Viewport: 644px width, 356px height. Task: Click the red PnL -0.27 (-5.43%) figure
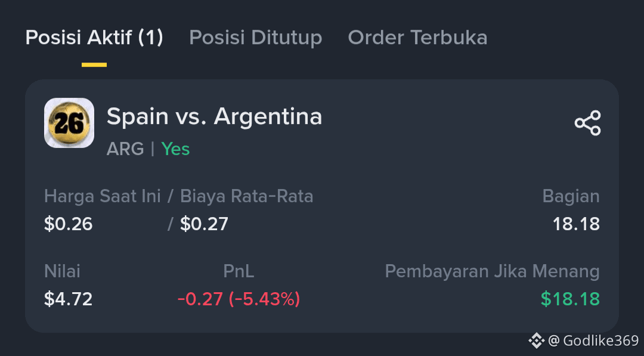[x=239, y=299]
